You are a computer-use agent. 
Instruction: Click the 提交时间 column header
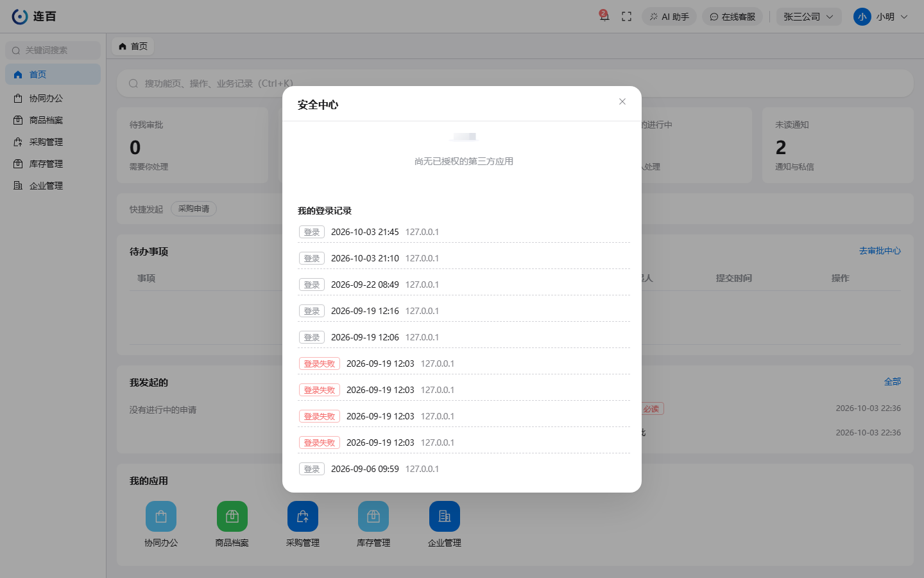[733, 278]
